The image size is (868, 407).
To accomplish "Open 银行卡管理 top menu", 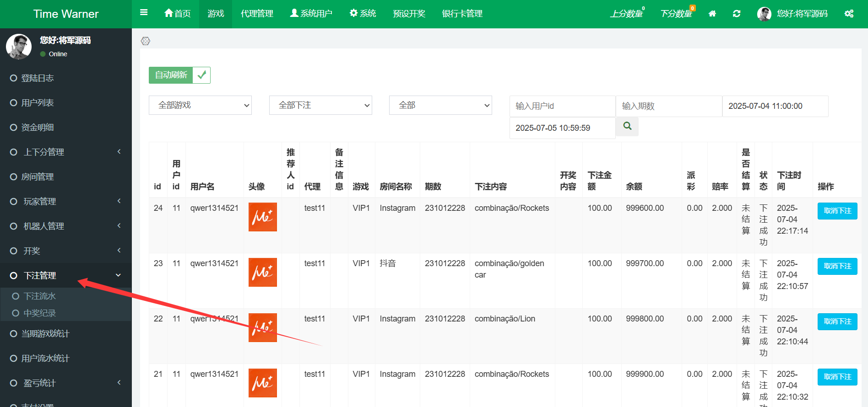I will tap(462, 14).
